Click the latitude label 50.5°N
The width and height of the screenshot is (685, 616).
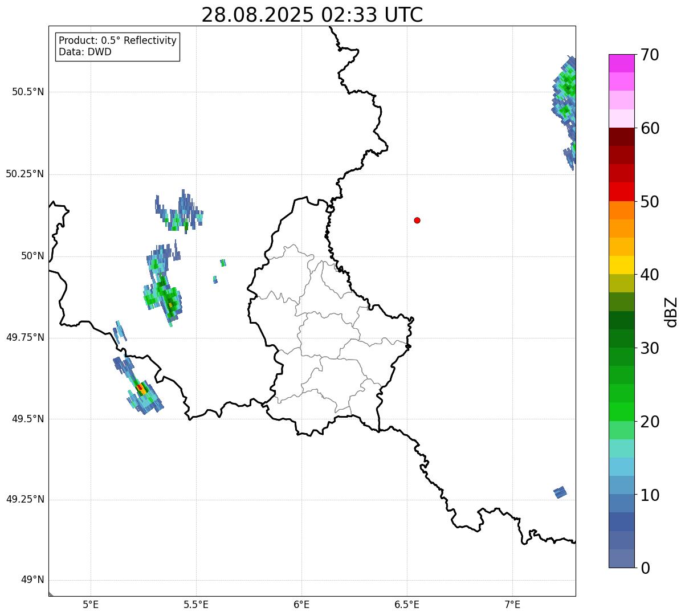(x=28, y=92)
